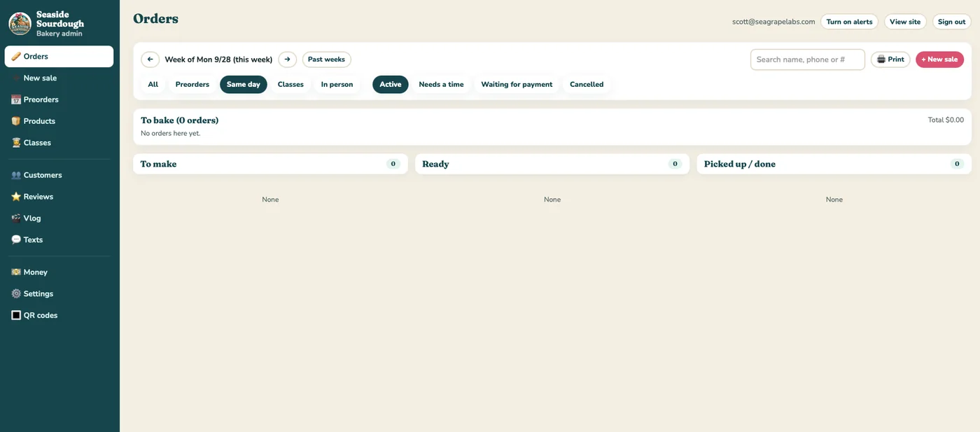Filter orders by Preorders
Screen dimensions: 980x432
click(192, 85)
